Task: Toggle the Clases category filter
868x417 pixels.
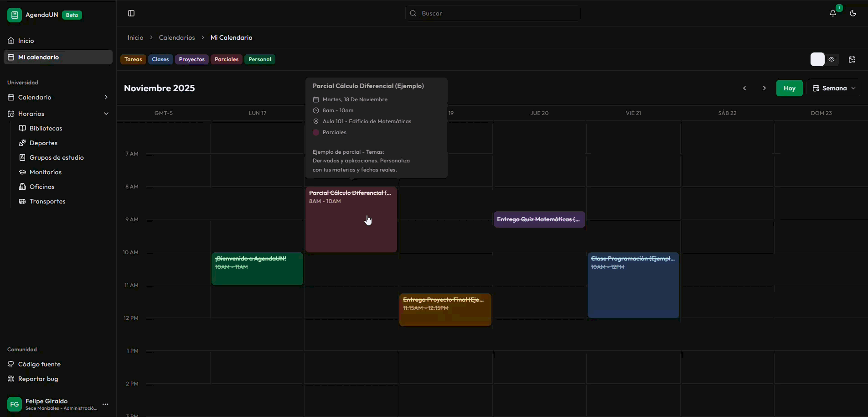Action: [160, 59]
